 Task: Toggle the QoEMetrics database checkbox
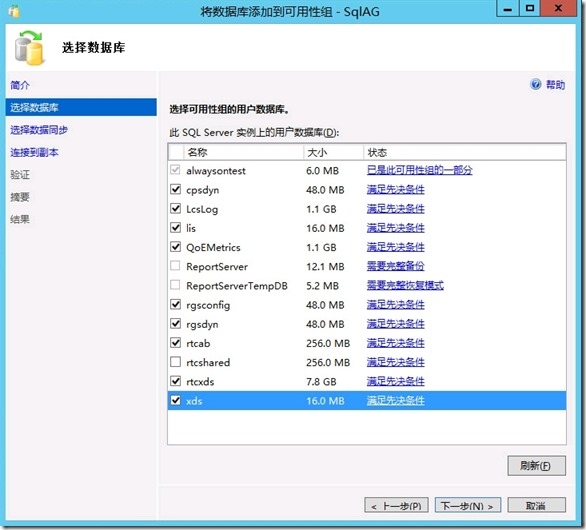[x=175, y=247]
